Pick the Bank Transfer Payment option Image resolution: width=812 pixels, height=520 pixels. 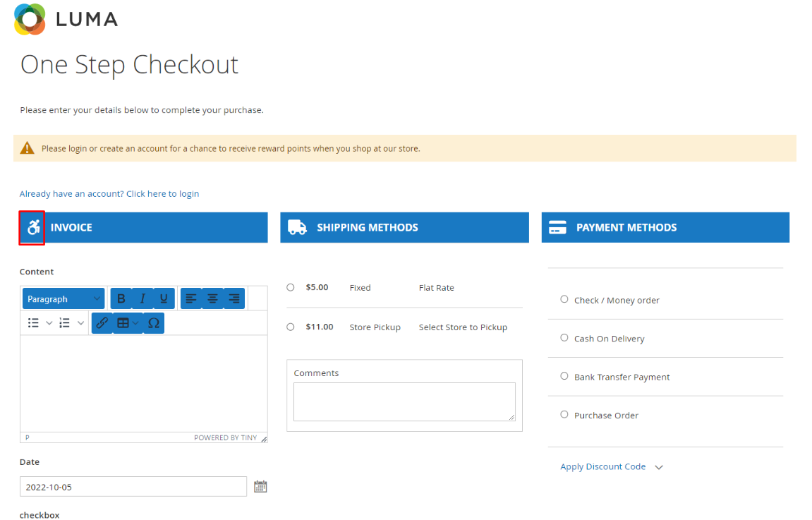[564, 376]
